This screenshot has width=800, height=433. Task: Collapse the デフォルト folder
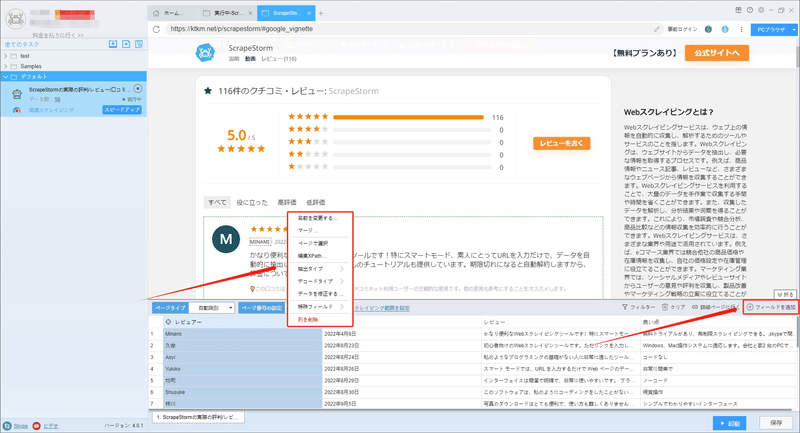click(x=6, y=77)
